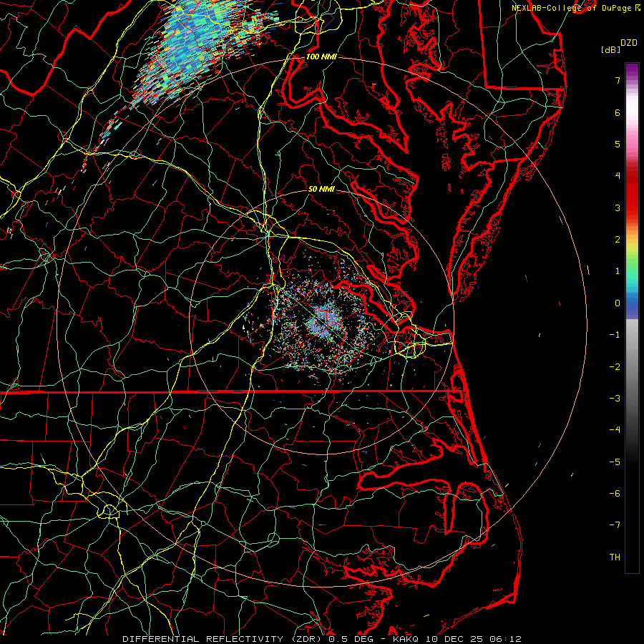This screenshot has width=644, height=644.
Task: Click the 5 tick label on color scale
Action: [x=618, y=144]
